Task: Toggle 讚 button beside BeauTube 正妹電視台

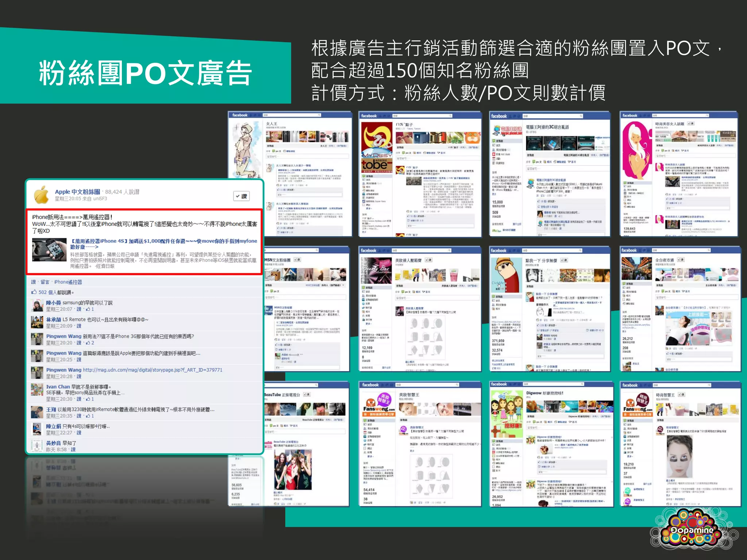Action: 306,394
